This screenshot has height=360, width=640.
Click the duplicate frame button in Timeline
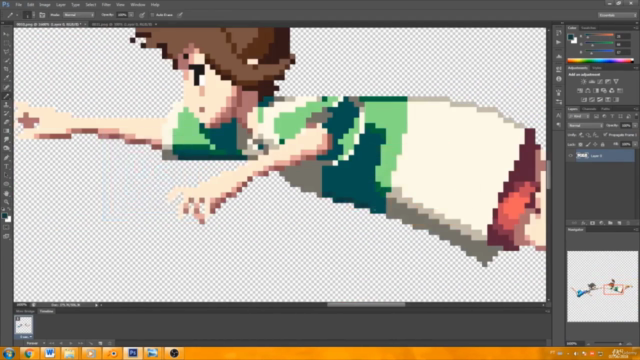coord(100,343)
